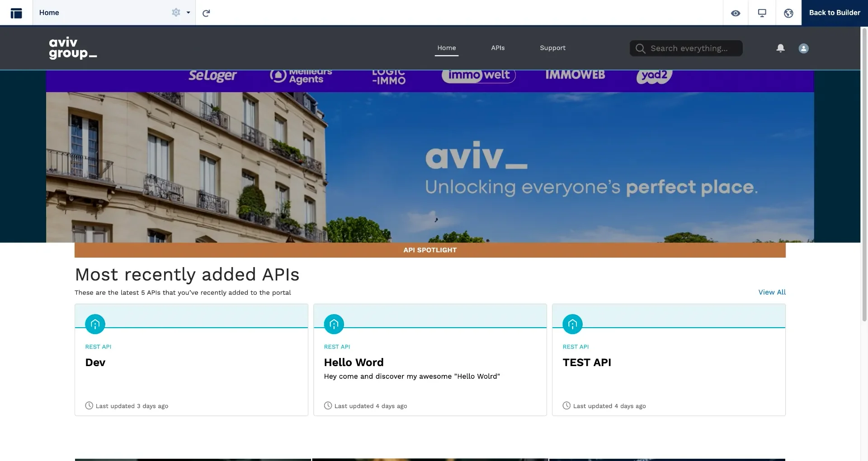Select the page layout icon in the top-left corner
Viewport: 868px width, 461px height.
click(17, 13)
